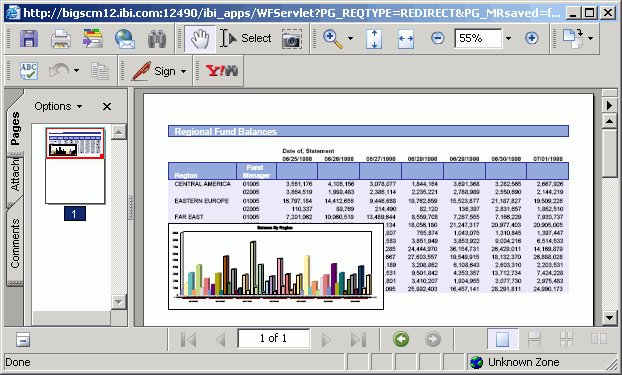Viewport: 622px width, 375px height.
Task: Open the zoom tool dropdown arrow
Action: (x=350, y=38)
